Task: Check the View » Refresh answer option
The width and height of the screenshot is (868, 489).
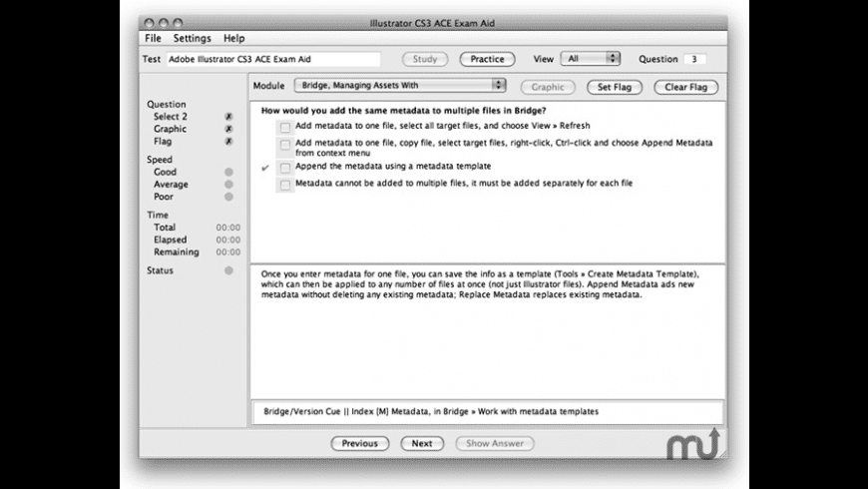Action: tap(285, 128)
